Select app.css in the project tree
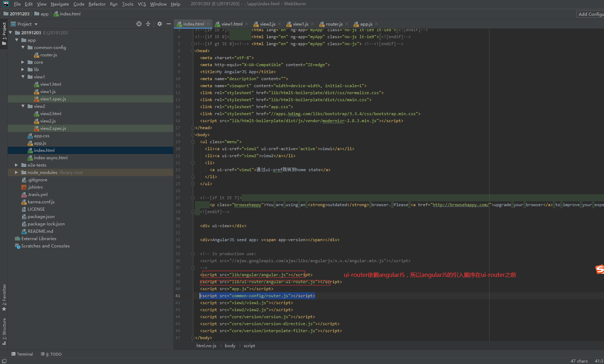Image resolution: width=604 pixels, height=364 pixels. point(41,135)
